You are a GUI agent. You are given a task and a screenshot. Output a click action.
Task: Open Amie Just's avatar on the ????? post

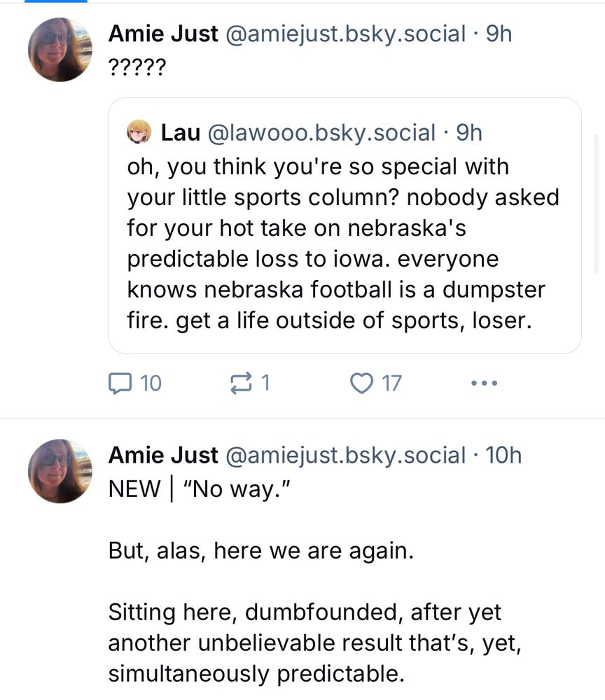pos(60,50)
